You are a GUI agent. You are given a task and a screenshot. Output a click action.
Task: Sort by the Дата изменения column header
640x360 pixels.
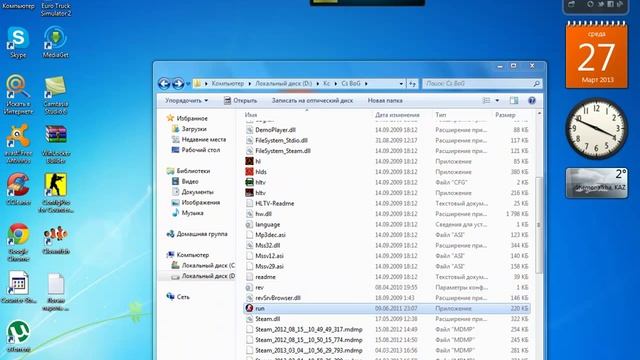397,115
